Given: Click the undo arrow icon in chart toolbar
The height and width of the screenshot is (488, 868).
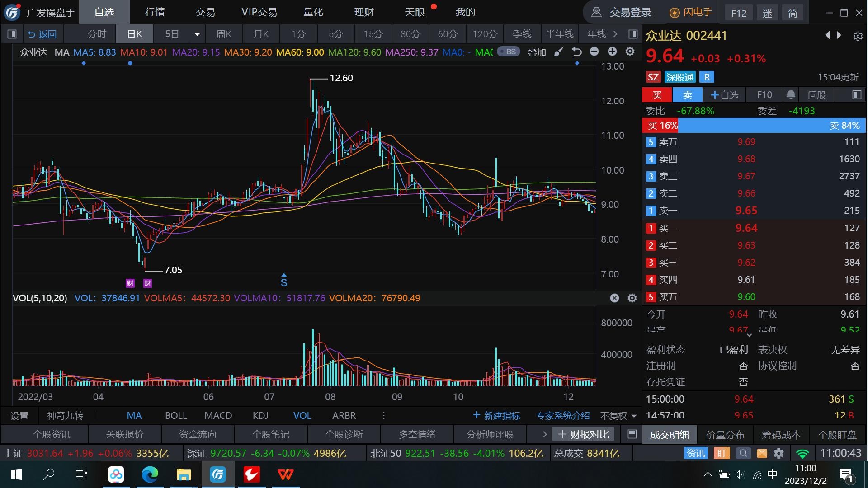Looking at the screenshot, I should pyautogui.click(x=576, y=52).
